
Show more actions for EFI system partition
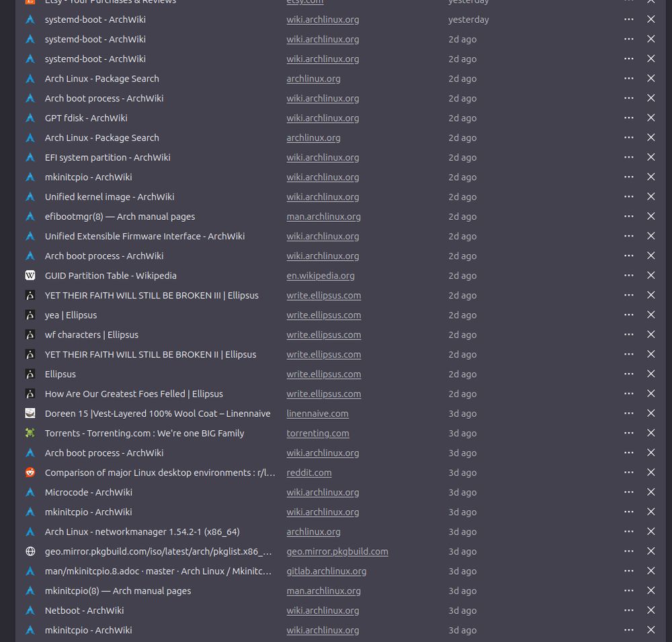629,157
